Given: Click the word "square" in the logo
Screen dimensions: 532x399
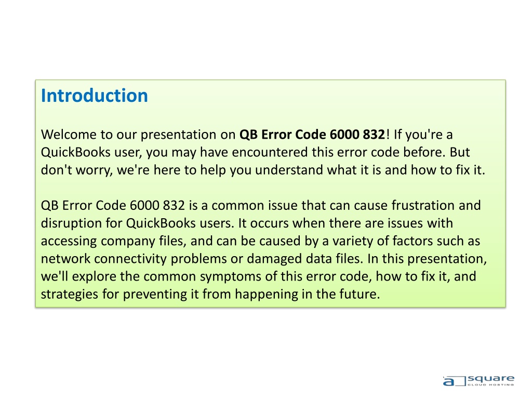Looking at the screenshot, I should (x=490, y=378).
